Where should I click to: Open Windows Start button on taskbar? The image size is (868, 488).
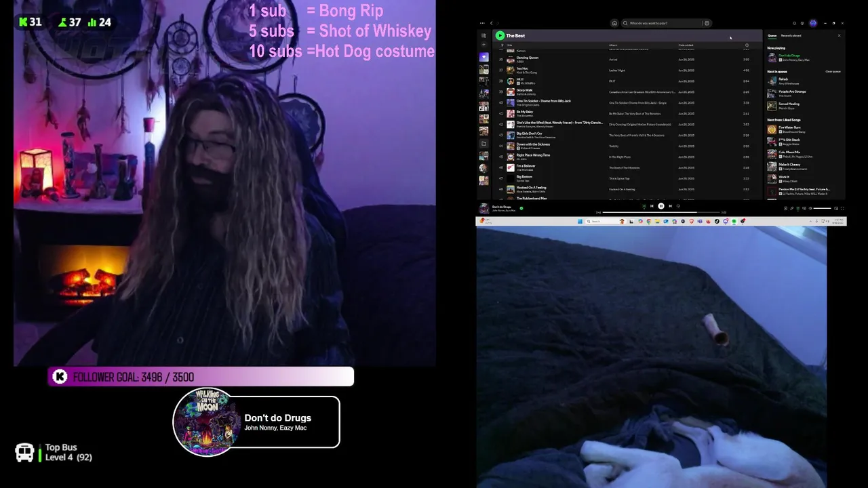580,221
